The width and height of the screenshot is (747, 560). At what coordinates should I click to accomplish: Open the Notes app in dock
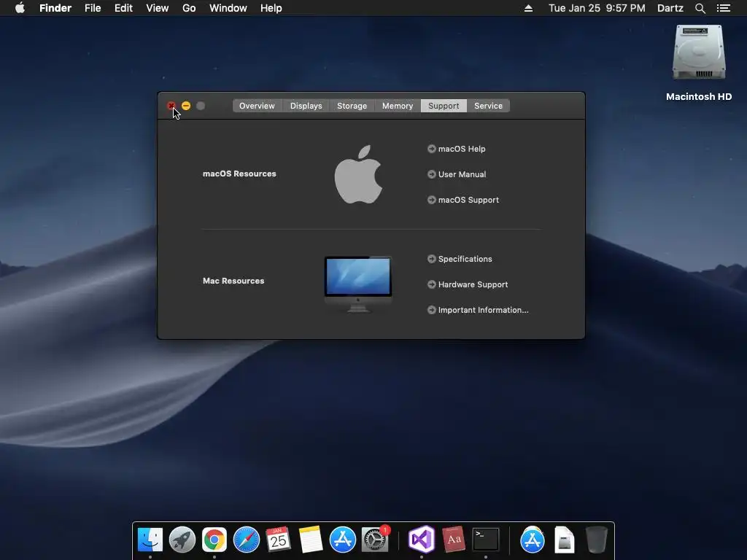click(x=311, y=540)
